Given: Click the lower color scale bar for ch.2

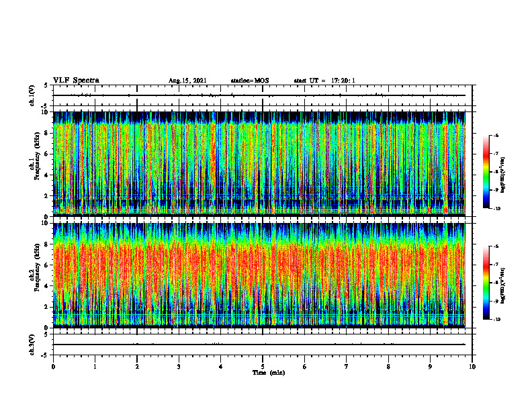Looking at the screenshot, I should pyautogui.click(x=486, y=283).
